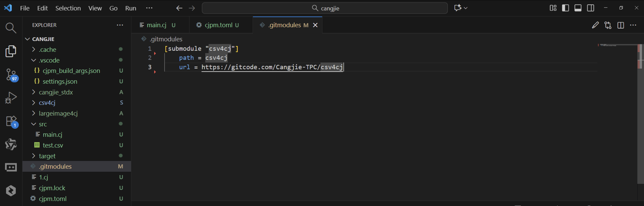The width and height of the screenshot is (644, 206).
Task: Toggle the Secondary Side Bar visibility
Action: pyautogui.click(x=590, y=8)
